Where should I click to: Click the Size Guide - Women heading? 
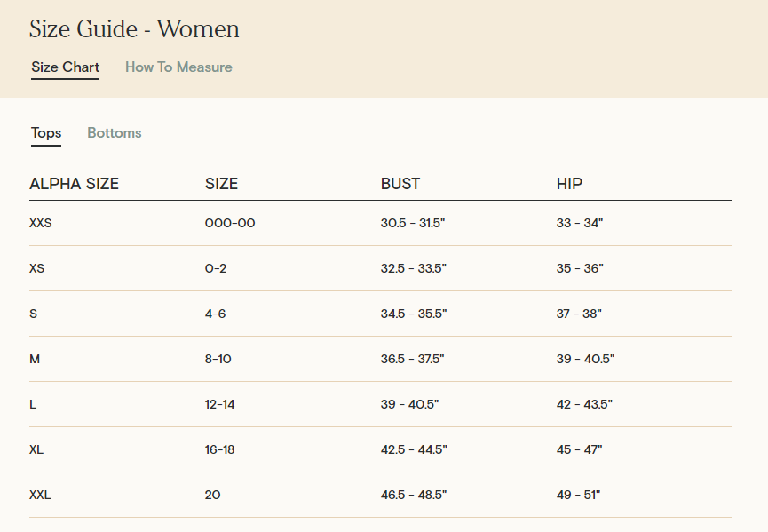[134, 29]
